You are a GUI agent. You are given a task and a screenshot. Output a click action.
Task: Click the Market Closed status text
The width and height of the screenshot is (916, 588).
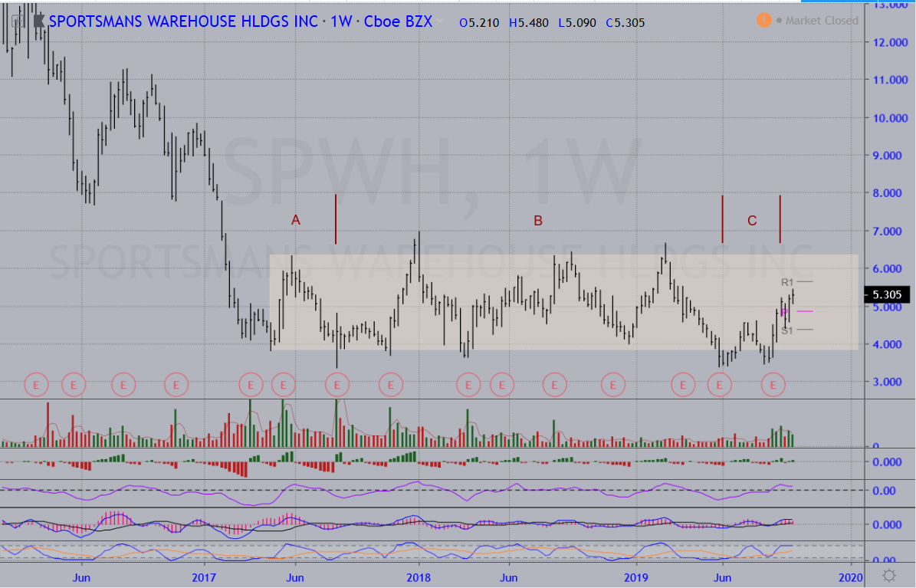(822, 21)
